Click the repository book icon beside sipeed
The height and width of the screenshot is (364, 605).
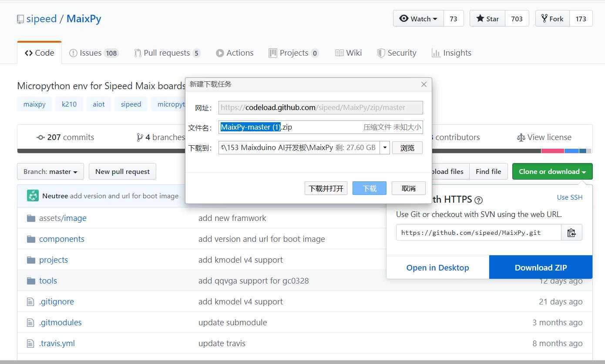20,19
